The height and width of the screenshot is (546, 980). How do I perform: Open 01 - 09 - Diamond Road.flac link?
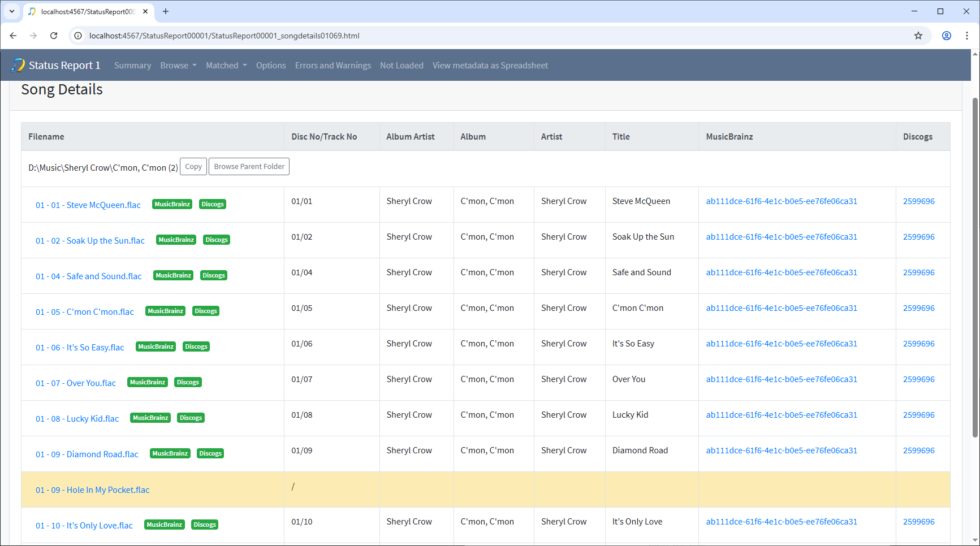(87, 454)
